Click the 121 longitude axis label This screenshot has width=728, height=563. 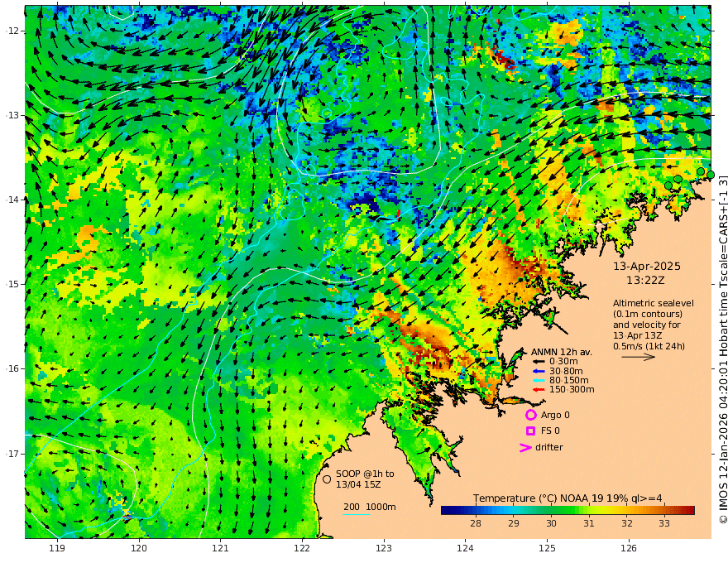221,549
